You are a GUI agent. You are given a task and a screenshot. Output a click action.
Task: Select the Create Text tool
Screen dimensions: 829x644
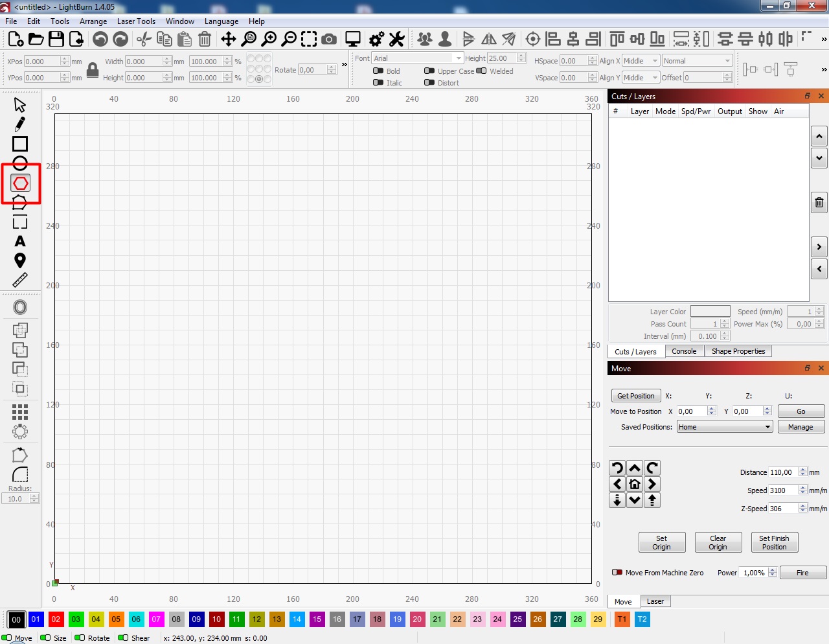[20, 242]
